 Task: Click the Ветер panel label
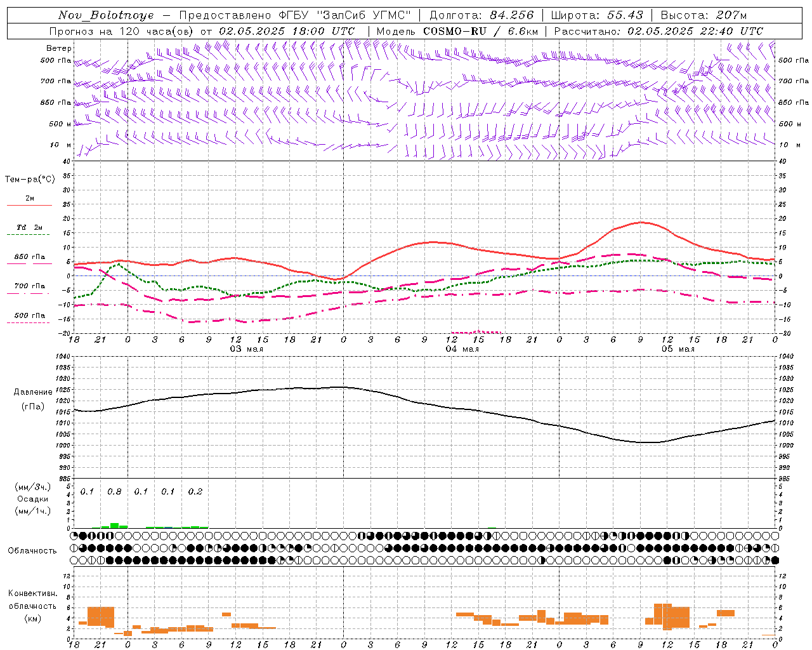tap(59, 48)
